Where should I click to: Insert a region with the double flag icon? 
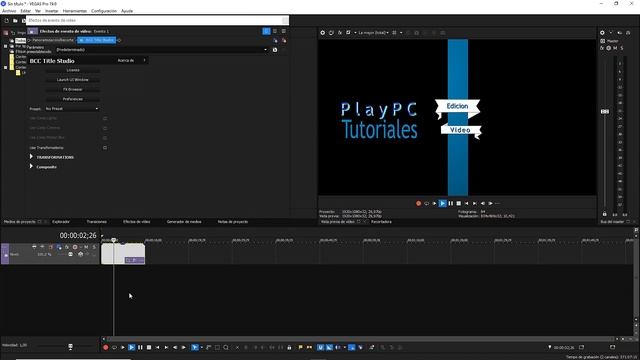click(x=309, y=347)
